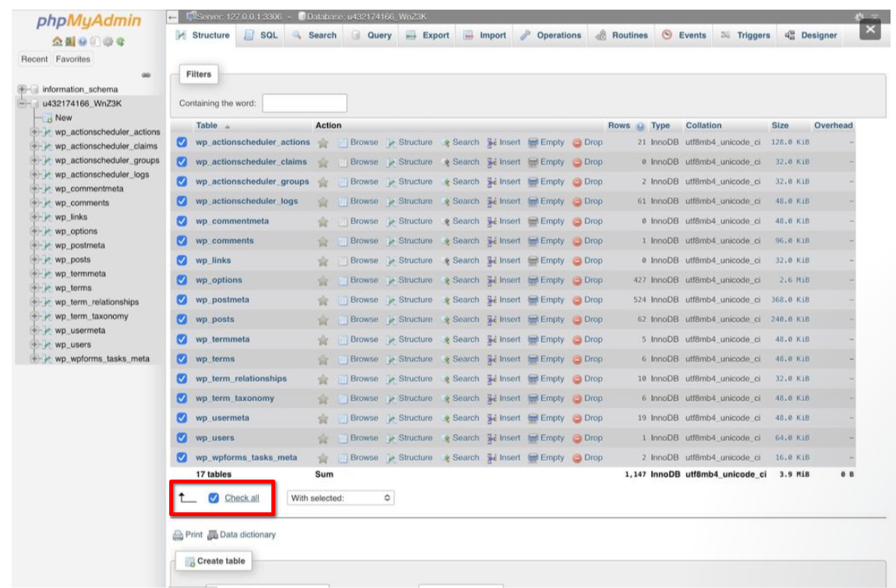This screenshot has width=896, height=588.
Task: Click the navigation back arrow icon
Action: pyautogui.click(x=172, y=17)
